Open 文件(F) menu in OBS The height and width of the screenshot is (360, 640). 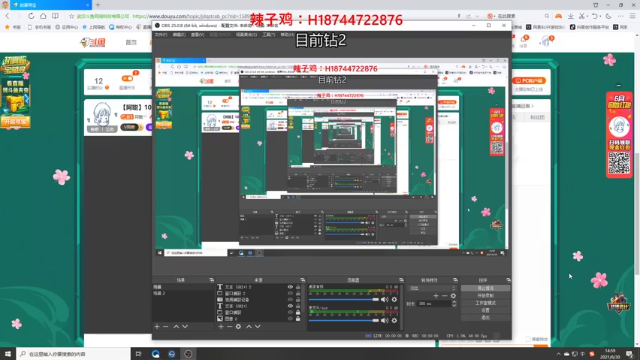coord(161,35)
